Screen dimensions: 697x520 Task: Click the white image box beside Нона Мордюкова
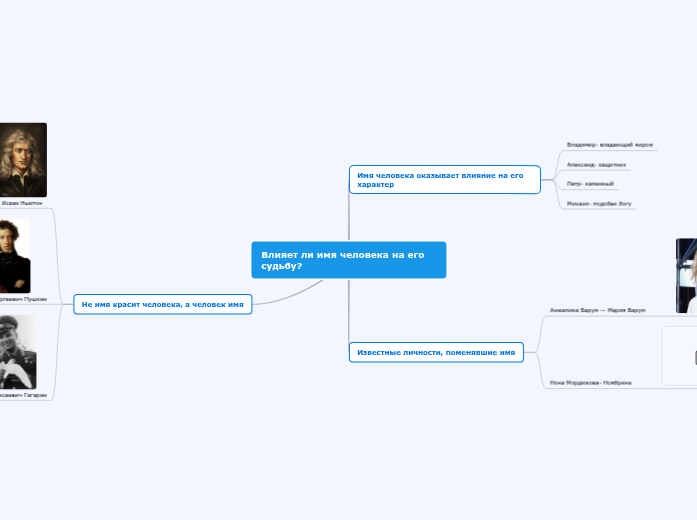[x=680, y=356]
